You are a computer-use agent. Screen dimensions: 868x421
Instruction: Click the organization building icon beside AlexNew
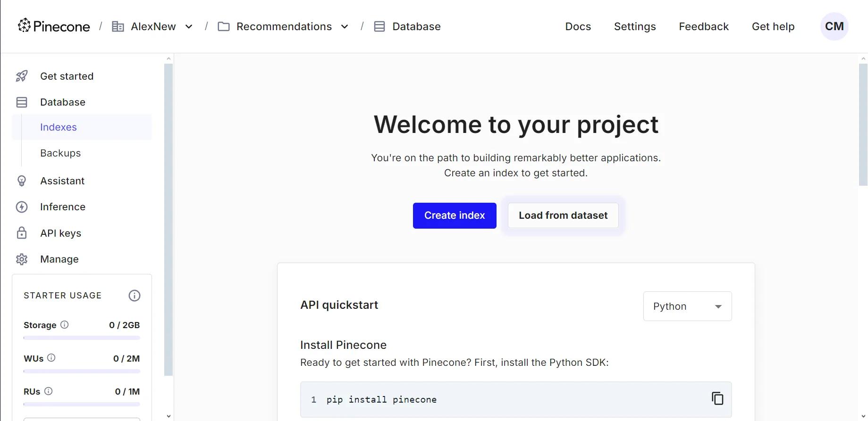click(118, 26)
